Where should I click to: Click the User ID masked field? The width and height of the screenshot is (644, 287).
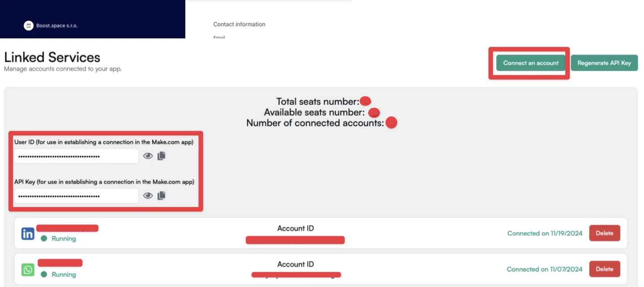pos(76,156)
